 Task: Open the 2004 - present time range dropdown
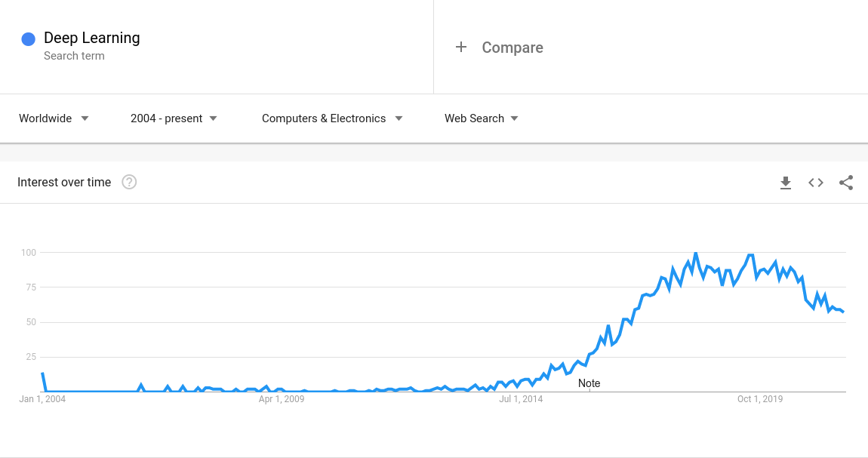pos(174,118)
